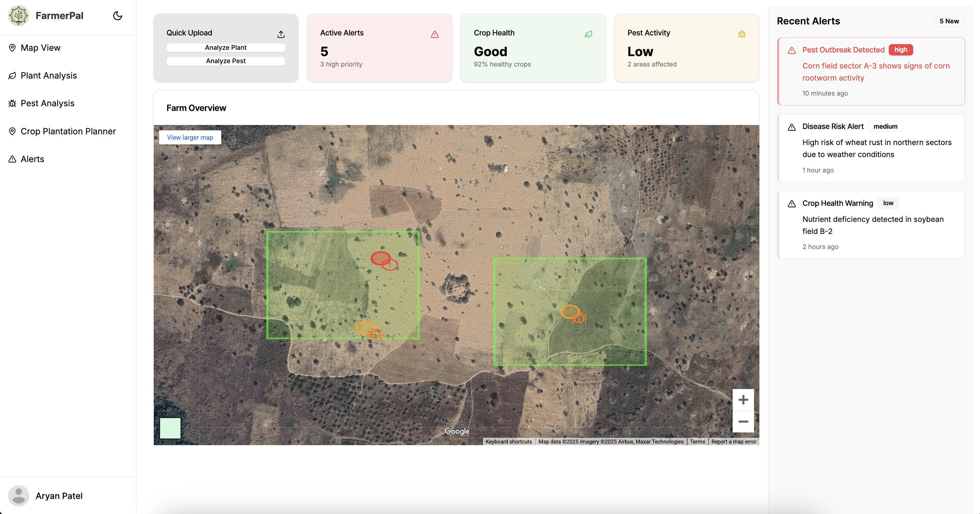This screenshot has height=514, width=980.
Task: Click the FarmerPal logo icon
Action: pyautogui.click(x=18, y=16)
